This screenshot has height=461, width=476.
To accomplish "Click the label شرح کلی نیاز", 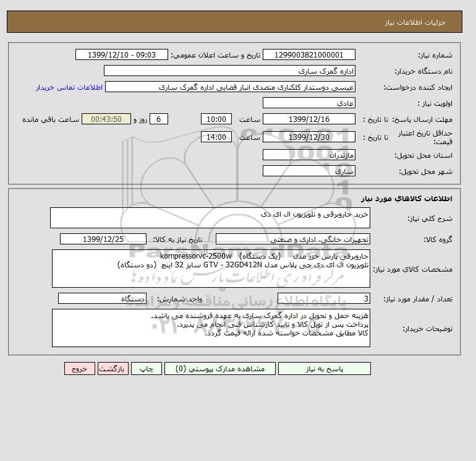I will coord(430,218).
